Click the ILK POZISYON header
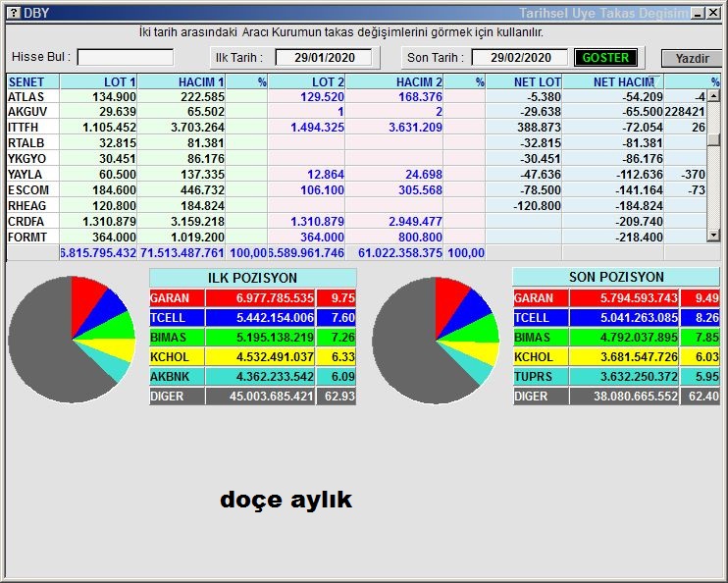This screenshot has height=583, width=728. pos(252,278)
